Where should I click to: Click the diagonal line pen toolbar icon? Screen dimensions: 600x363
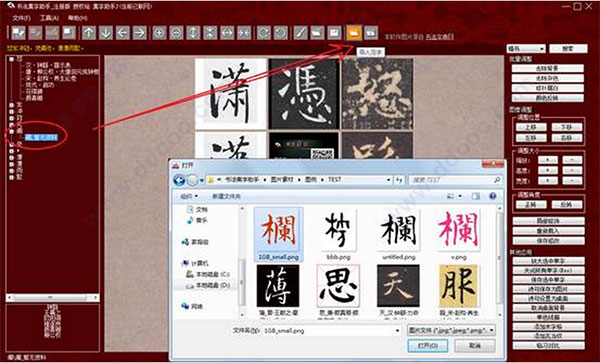tap(300, 33)
